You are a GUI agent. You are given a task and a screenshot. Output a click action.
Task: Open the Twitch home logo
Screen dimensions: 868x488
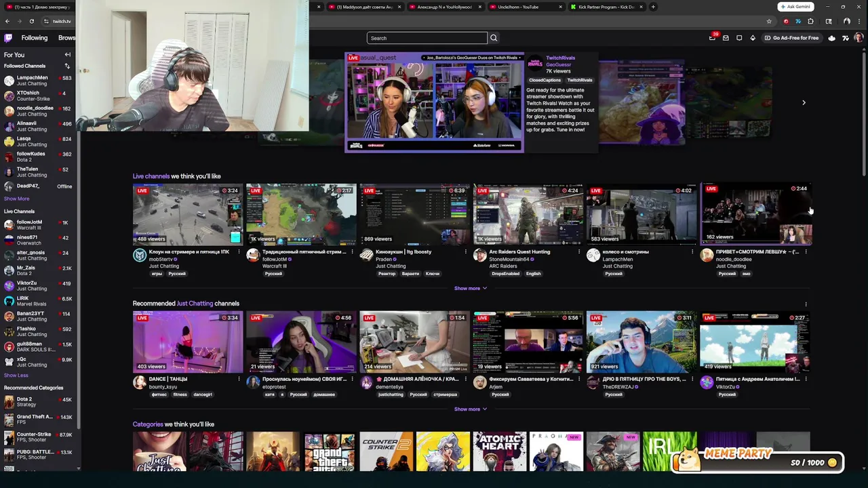[8, 38]
